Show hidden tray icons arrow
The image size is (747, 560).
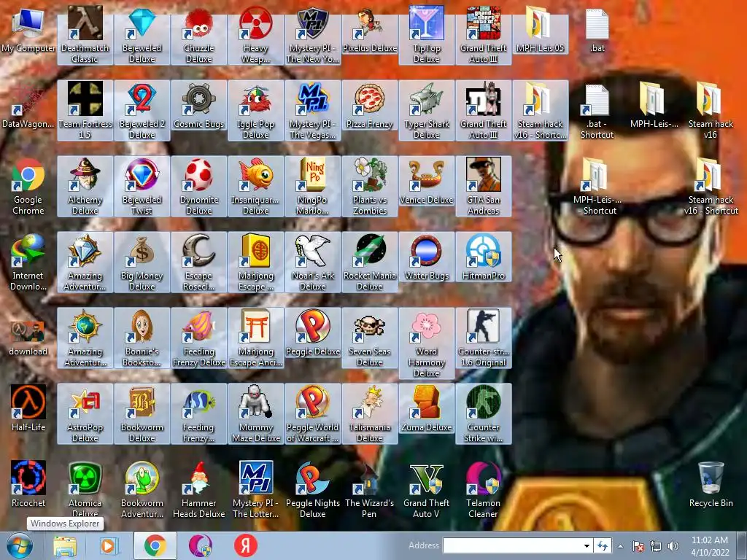[x=620, y=546]
